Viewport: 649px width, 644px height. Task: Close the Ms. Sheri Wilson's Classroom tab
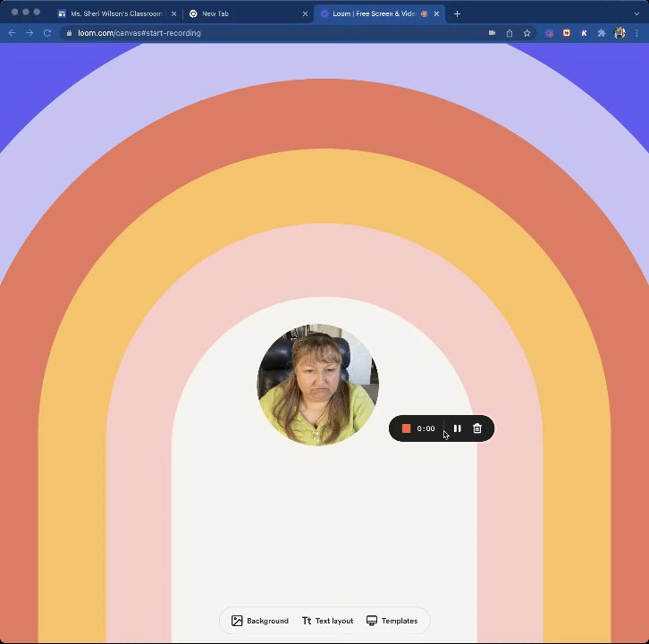click(x=173, y=13)
